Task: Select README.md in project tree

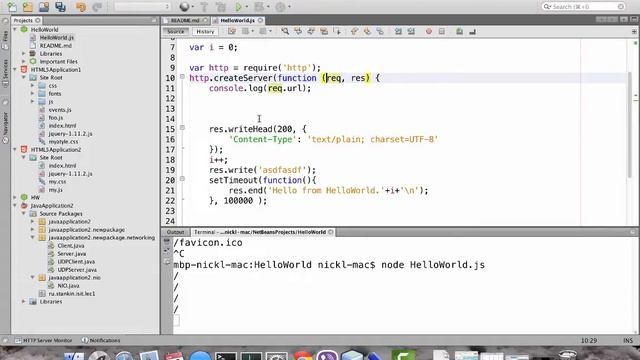Action: point(56,45)
